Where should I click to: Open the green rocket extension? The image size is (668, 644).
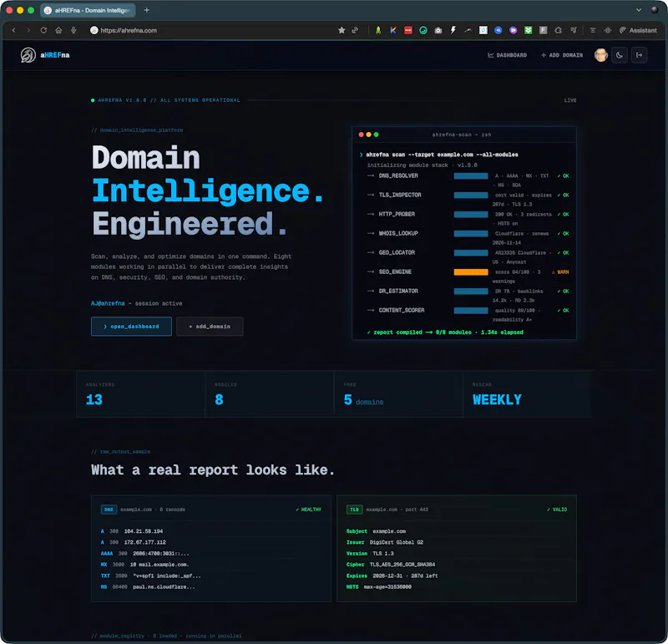[x=378, y=30]
